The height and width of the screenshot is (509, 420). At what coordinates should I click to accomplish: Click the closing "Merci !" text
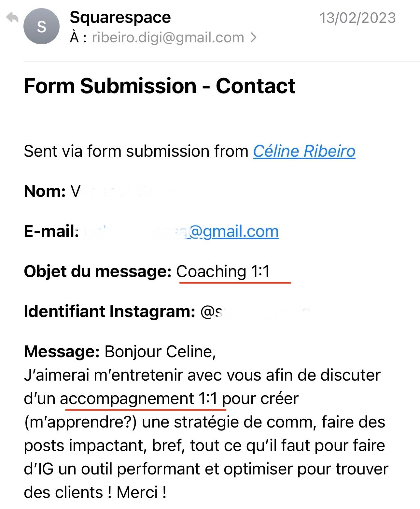point(142,492)
